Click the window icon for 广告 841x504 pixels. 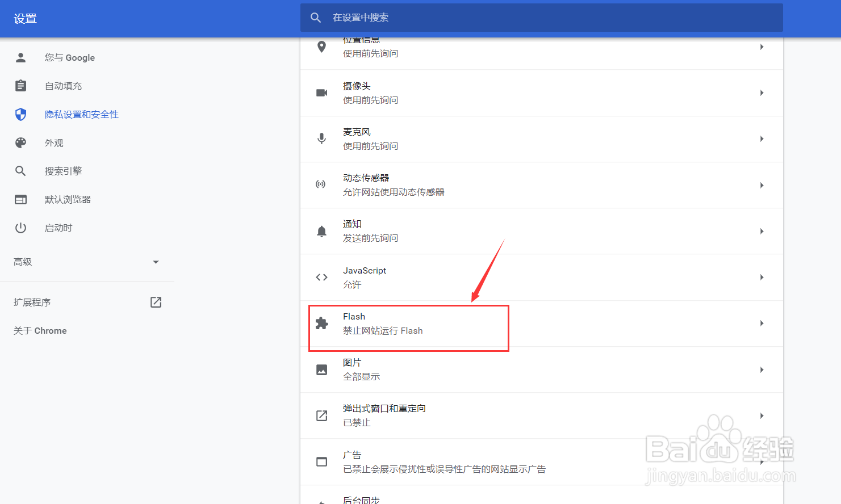click(x=322, y=461)
